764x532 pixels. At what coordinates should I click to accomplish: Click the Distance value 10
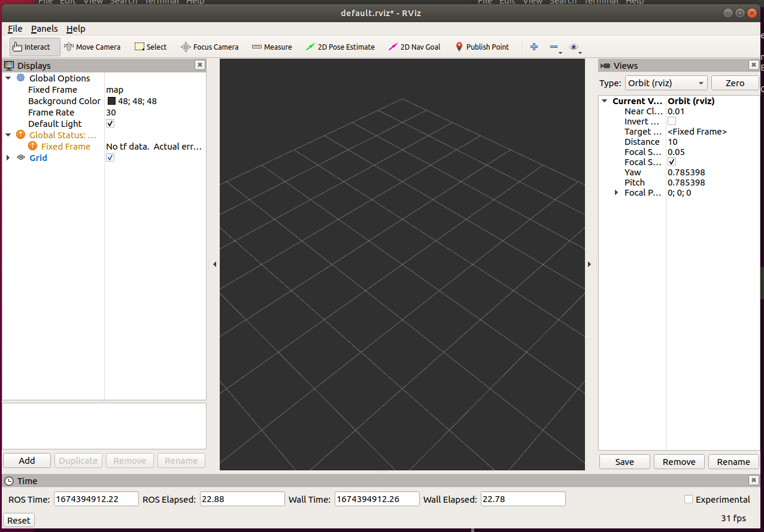click(x=672, y=142)
